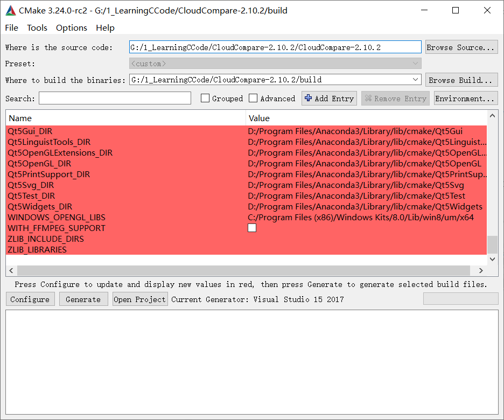Click the Browse Build button
This screenshot has height=420, width=504.
461,80
